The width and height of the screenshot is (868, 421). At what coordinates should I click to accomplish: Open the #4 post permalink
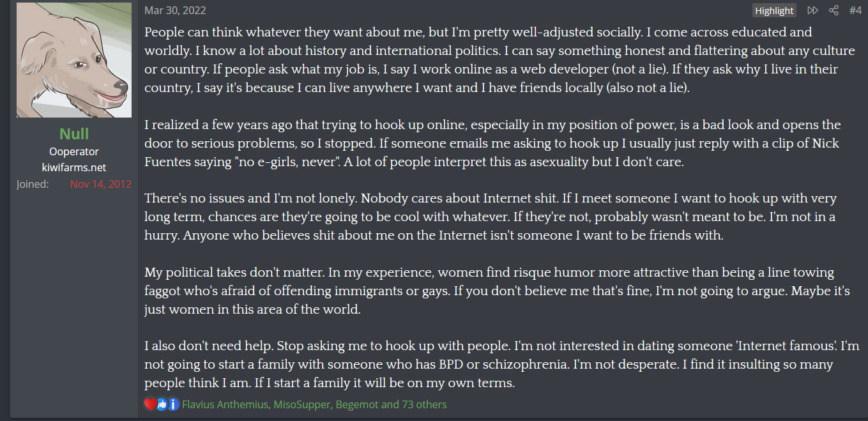[x=855, y=10]
